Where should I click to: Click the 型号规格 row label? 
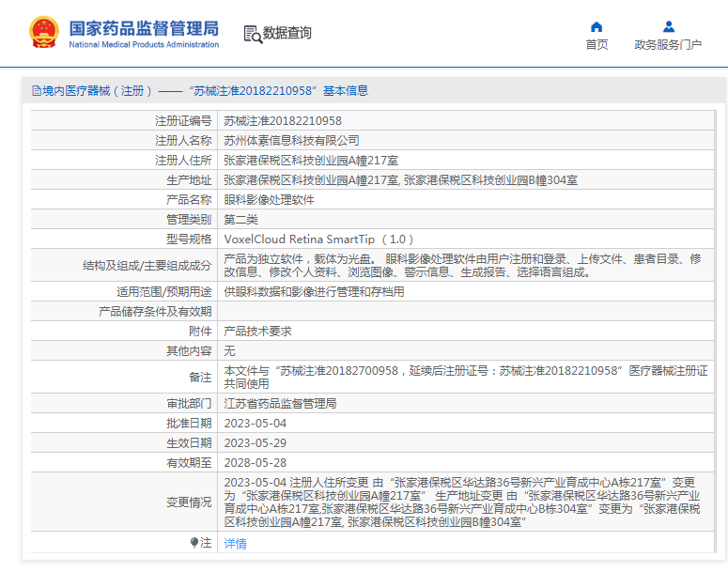click(190, 240)
